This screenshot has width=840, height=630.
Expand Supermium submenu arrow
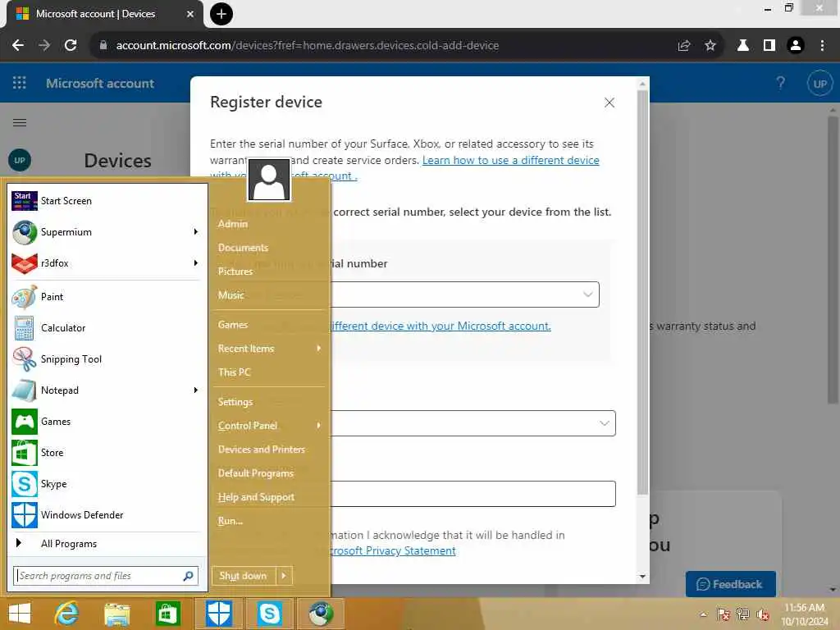tap(195, 232)
